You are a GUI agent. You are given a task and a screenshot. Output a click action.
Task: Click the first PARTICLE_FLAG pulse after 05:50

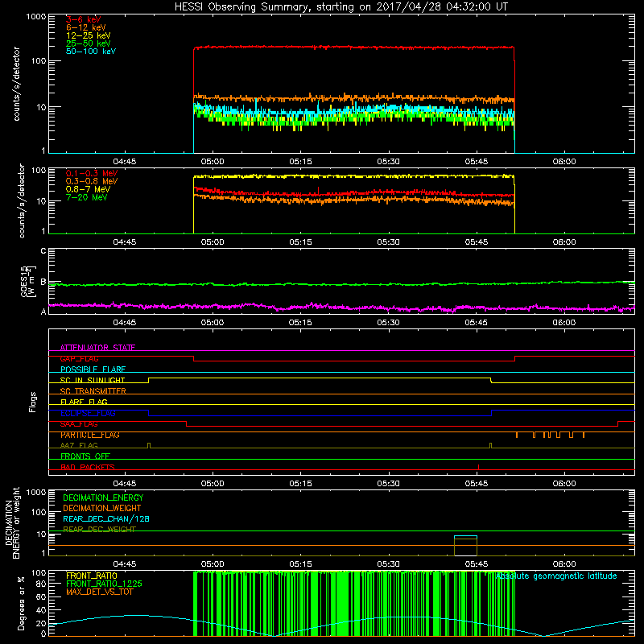pos(517,435)
